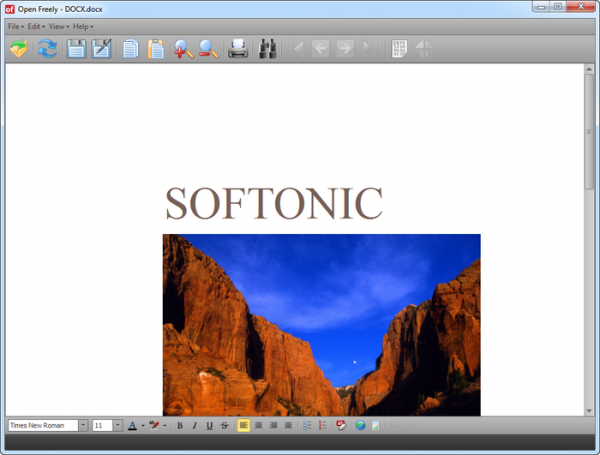Copy using the two-pages icon
Screen dimensions: 600x455
point(131,49)
